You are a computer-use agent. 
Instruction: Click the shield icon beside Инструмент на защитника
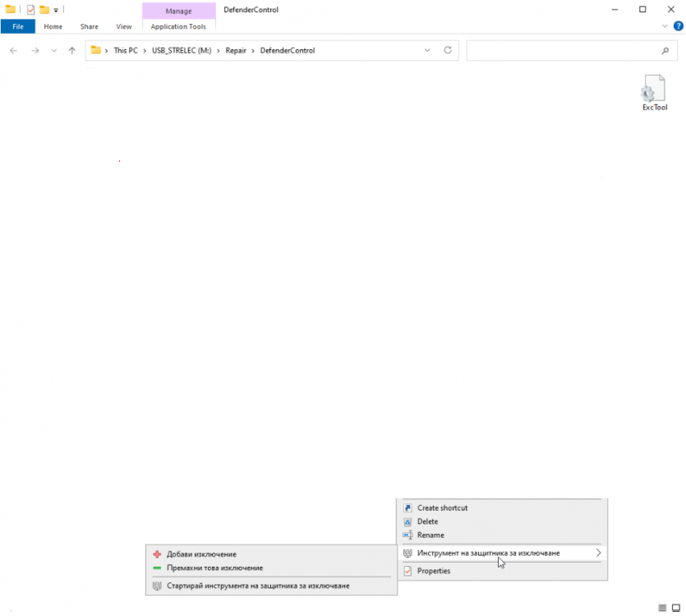(x=407, y=553)
